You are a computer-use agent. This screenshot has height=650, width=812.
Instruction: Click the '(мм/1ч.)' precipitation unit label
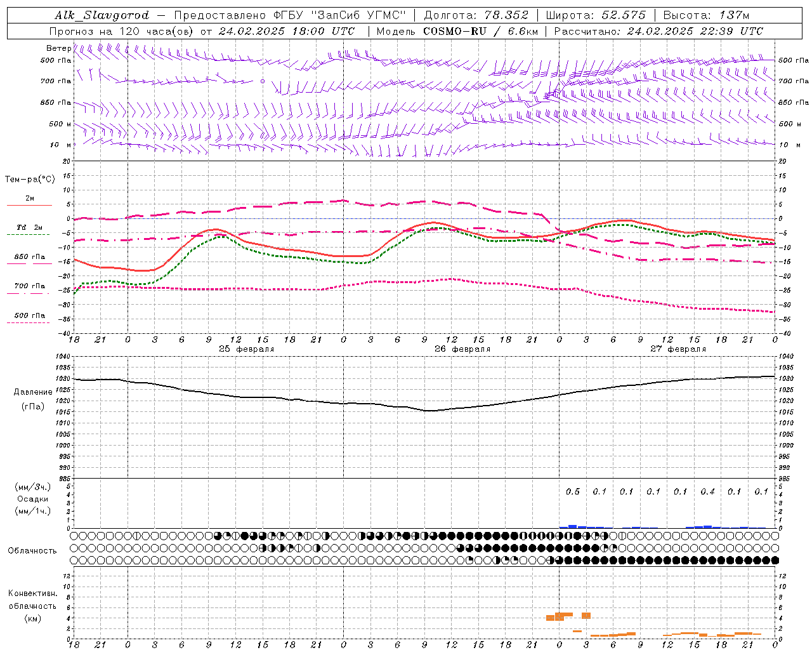(33, 511)
